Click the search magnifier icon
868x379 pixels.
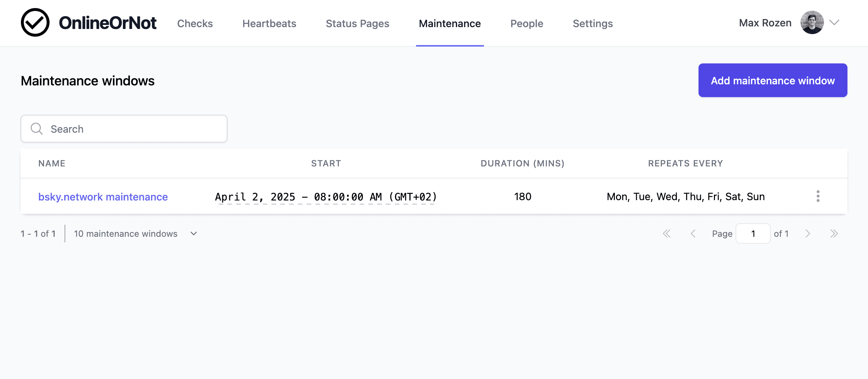[36, 129]
